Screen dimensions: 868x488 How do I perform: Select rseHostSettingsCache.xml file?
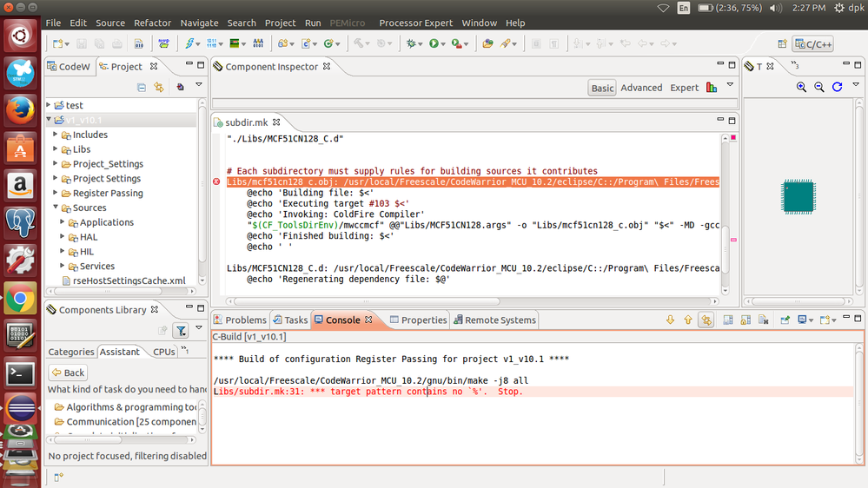pyautogui.click(x=124, y=280)
